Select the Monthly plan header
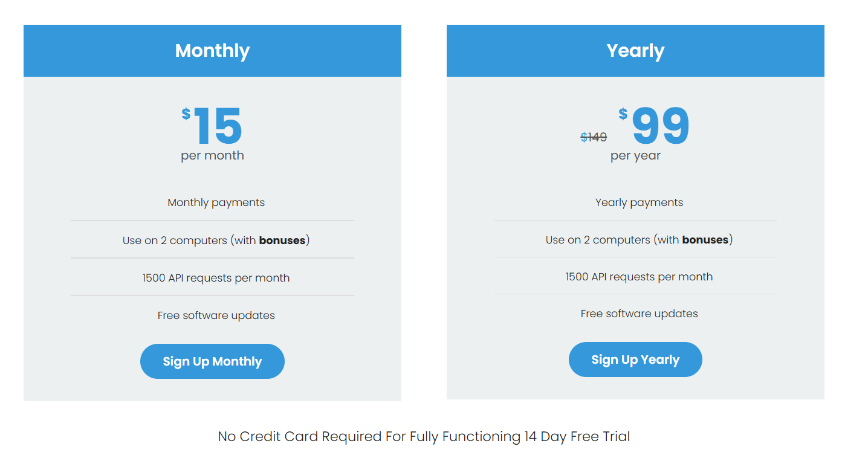The height and width of the screenshot is (458, 868). click(212, 51)
